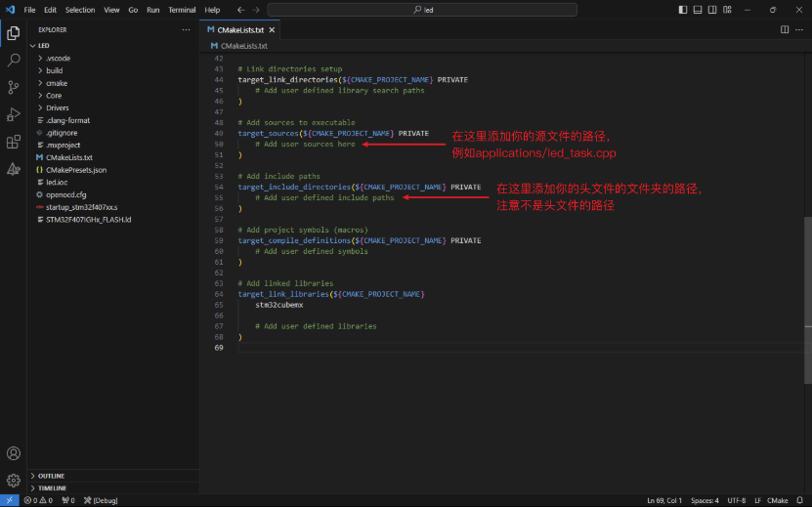Screen dimensions: 812x507
Task: Open the Help menu
Action: click(x=212, y=10)
